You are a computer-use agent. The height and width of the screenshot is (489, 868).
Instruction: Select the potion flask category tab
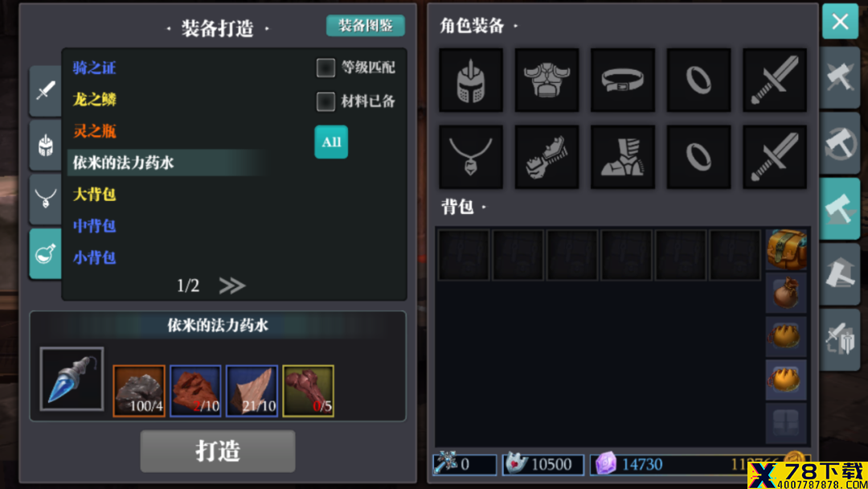pyautogui.click(x=45, y=253)
